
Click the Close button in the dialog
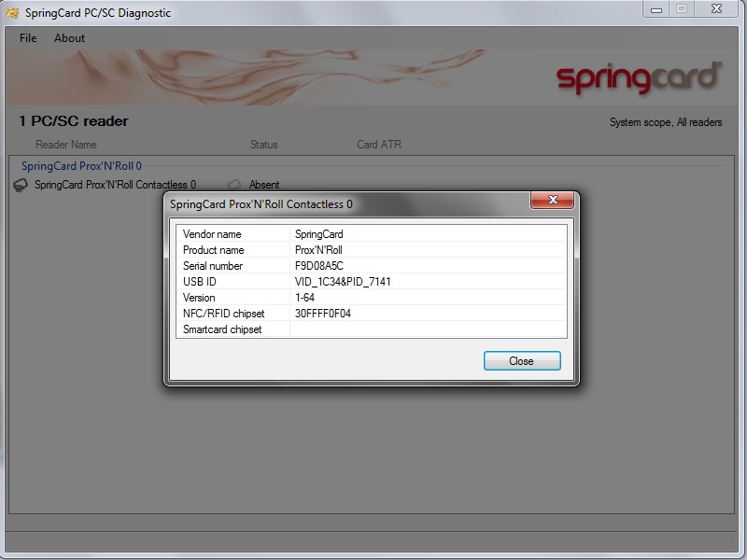coord(522,361)
